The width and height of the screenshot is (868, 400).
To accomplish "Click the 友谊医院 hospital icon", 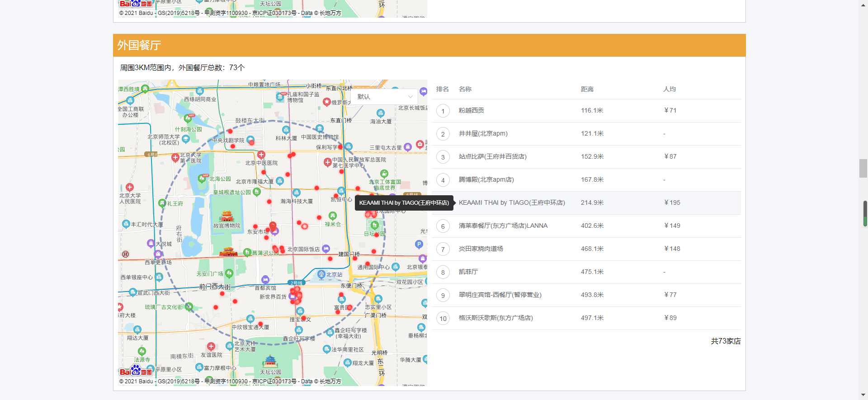I will [211, 347].
